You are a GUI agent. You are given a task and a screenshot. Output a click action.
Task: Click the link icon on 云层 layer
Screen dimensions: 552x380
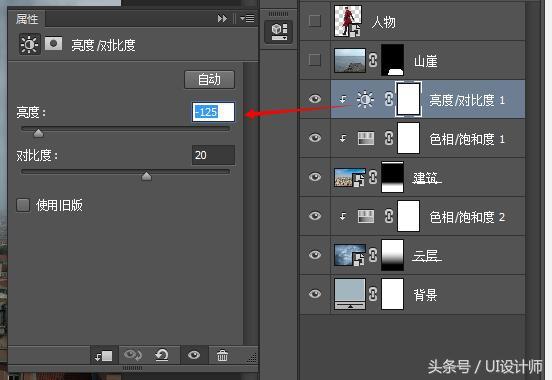point(373,255)
